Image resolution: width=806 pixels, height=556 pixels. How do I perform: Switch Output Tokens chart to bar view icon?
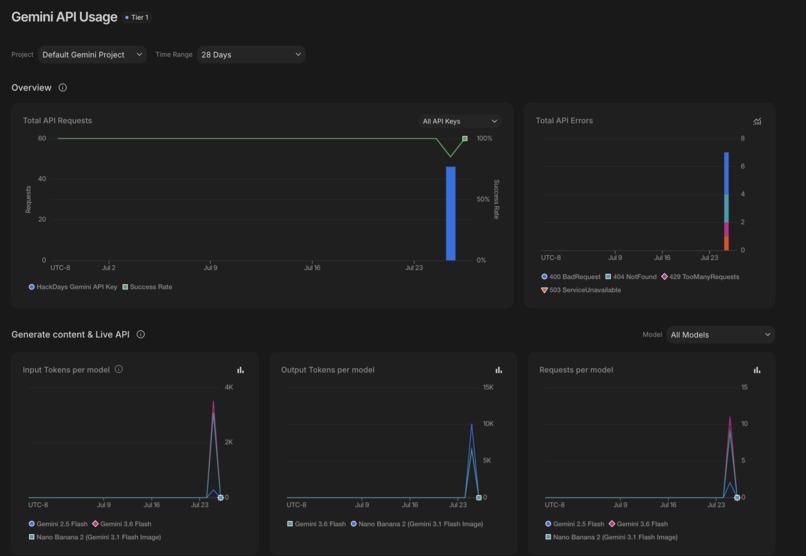pos(499,369)
